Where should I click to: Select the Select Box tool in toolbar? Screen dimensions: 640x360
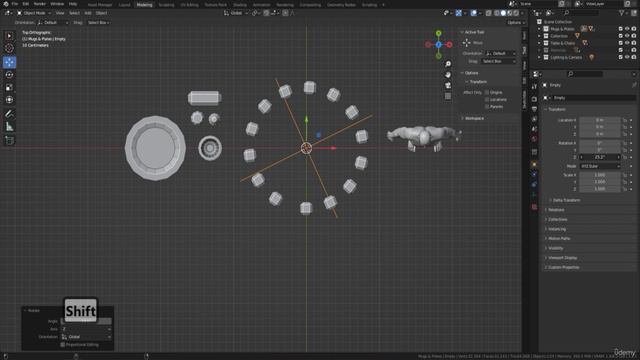[x=9, y=36]
